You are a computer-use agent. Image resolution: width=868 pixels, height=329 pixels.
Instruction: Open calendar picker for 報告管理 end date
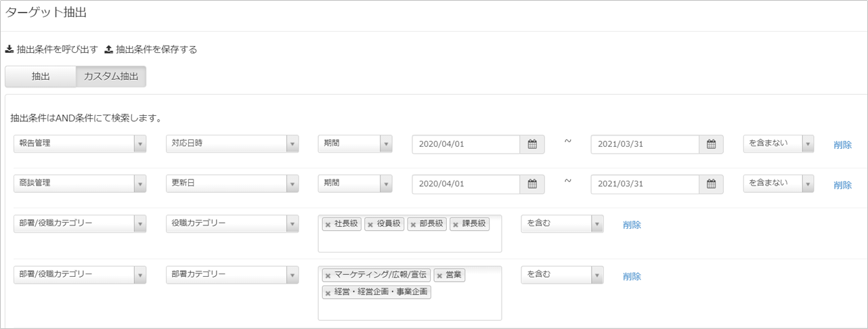711,144
